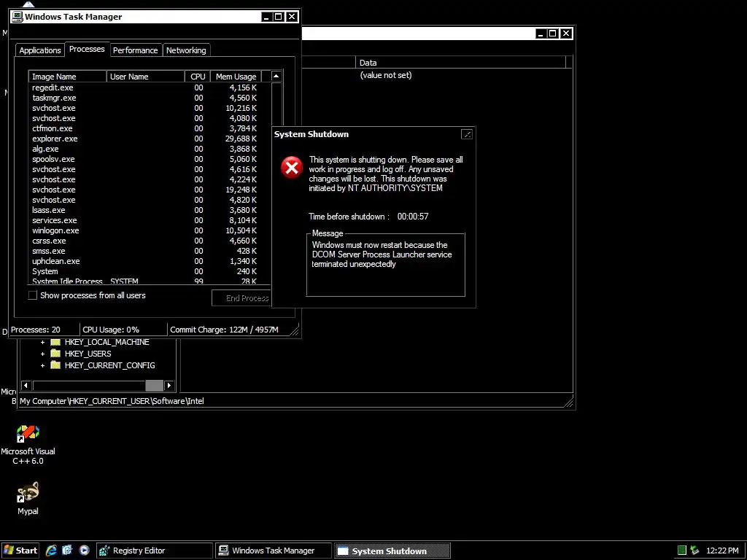Screen dimensions: 747x560
Task: Sort processes by CPU column
Action: coord(198,76)
